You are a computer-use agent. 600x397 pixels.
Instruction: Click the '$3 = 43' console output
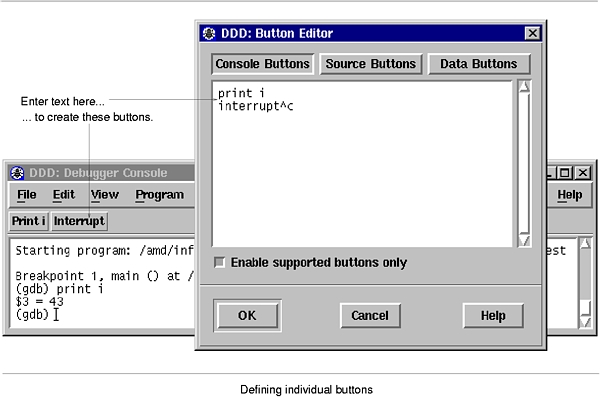click(x=39, y=302)
